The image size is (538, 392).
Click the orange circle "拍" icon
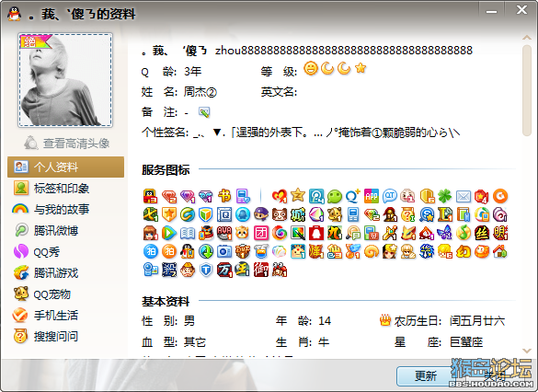pos(169,251)
